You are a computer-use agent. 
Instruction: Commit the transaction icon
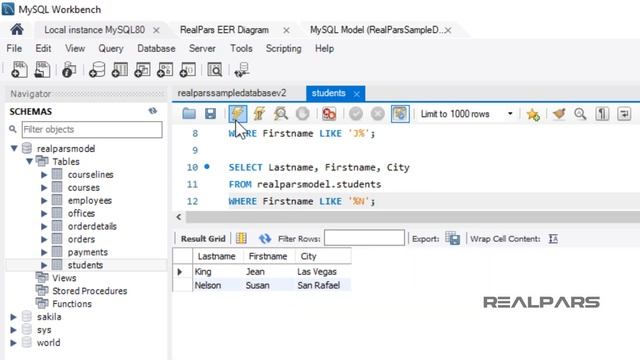356,114
